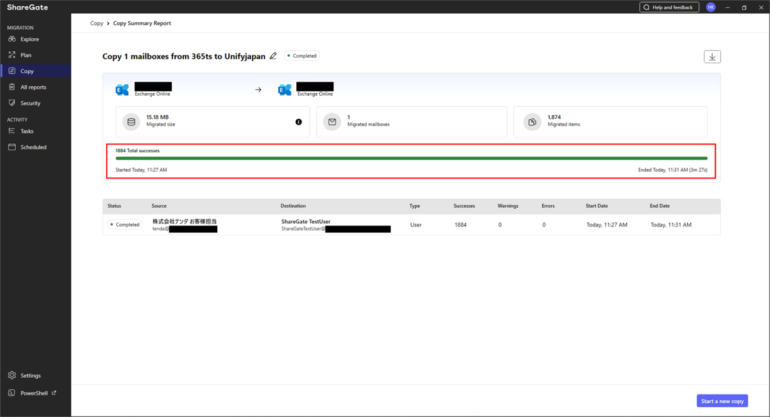Open All reports from the sidebar
The image size is (770, 417).
[x=33, y=87]
